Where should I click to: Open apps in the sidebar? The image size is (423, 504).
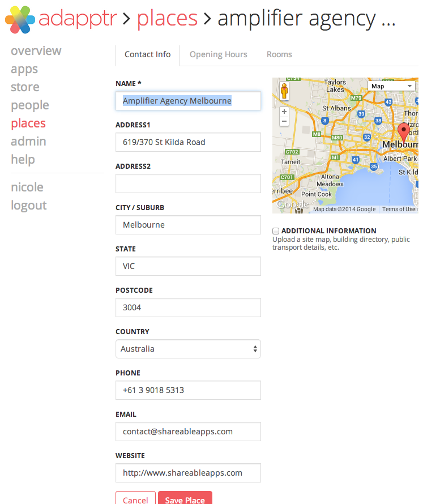click(24, 69)
